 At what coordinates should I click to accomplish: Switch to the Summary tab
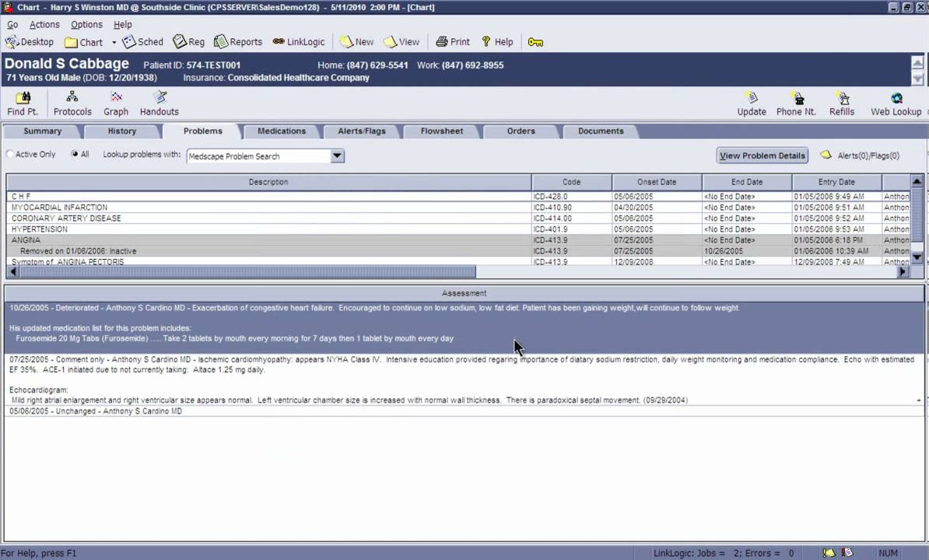click(42, 131)
